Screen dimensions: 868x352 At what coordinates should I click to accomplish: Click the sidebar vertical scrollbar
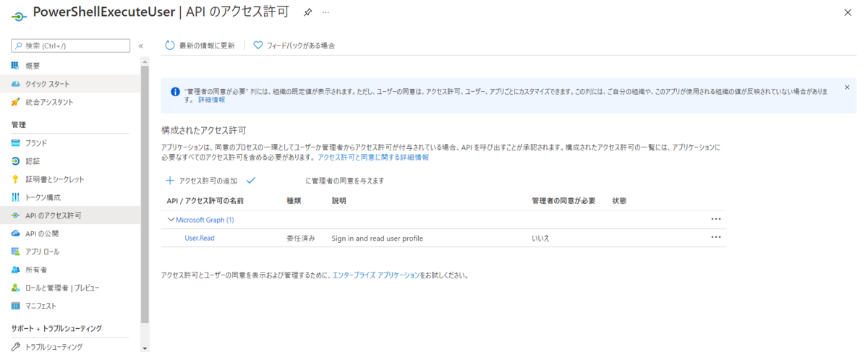coord(145,194)
